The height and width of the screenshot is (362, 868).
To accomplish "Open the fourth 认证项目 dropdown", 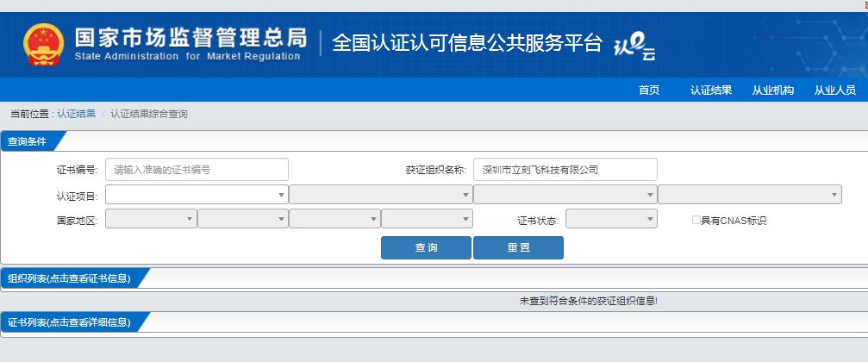I will point(750,194).
